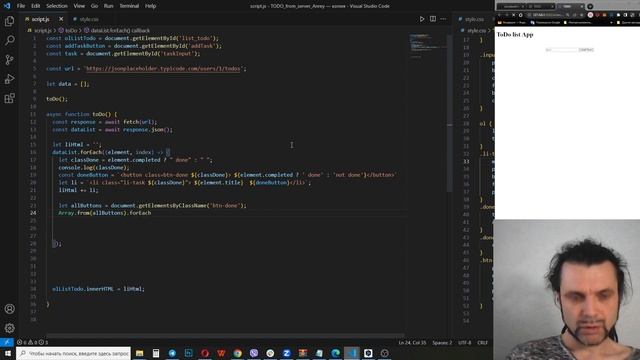Click line number 24 in the gutter
This screenshot has height=360, width=640.
[33, 213]
